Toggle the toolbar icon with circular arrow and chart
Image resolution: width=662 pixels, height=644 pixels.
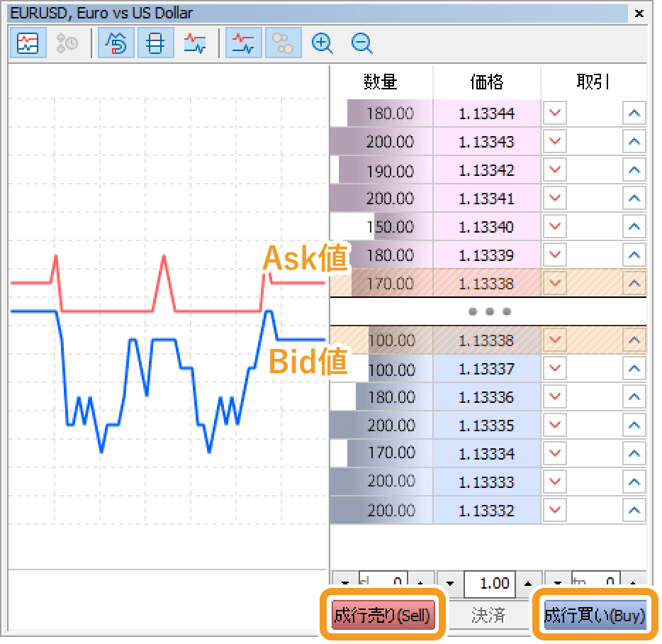click(116, 43)
